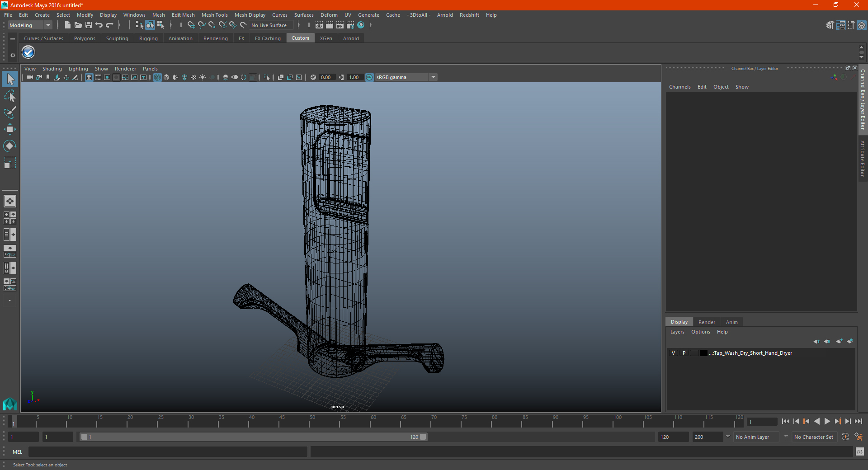The image size is (868, 470).
Task: Start IPR render
Action: [x=340, y=25]
